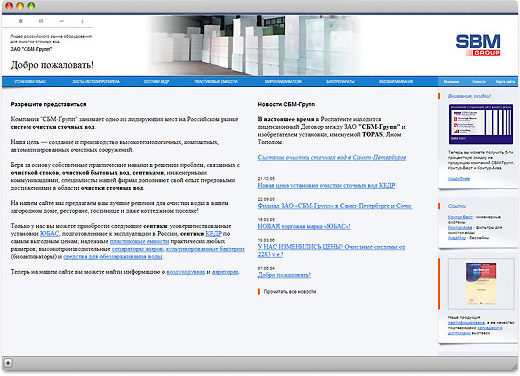This screenshot has width=520, height=376.
Task: Open the культивированные бактерии link
Action: point(205,249)
